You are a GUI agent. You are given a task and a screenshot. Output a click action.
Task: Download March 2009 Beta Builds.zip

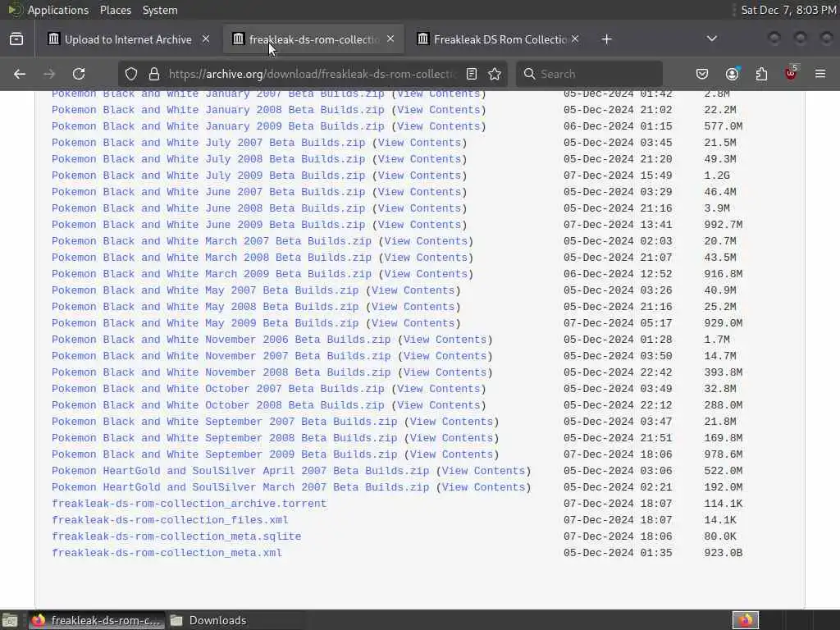coord(211,274)
